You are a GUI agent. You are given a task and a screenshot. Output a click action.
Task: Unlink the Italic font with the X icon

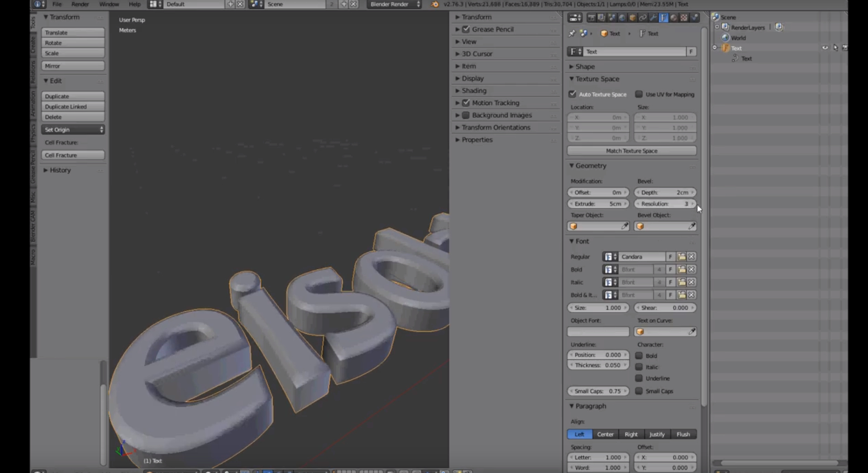(x=692, y=282)
